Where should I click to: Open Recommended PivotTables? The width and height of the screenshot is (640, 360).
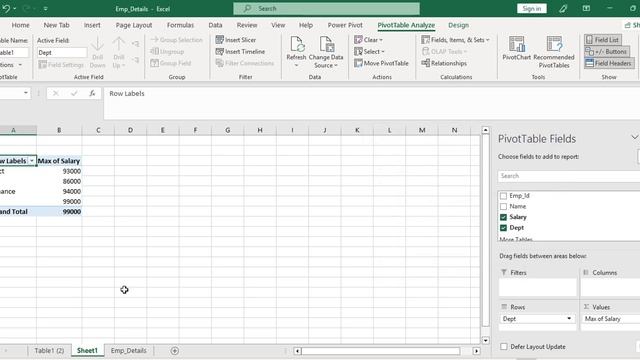click(553, 52)
